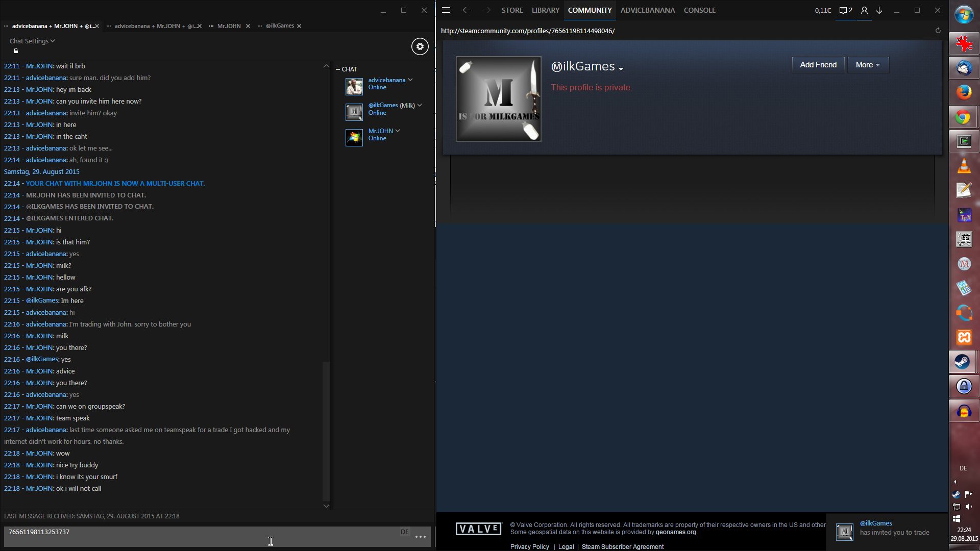Collapse the CHAT member list
The height and width of the screenshot is (551, 980).
point(338,69)
